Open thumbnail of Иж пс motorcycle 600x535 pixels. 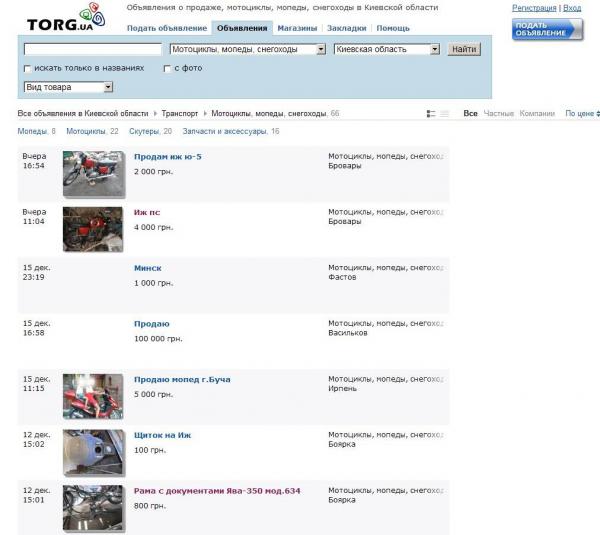click(92, 228)
